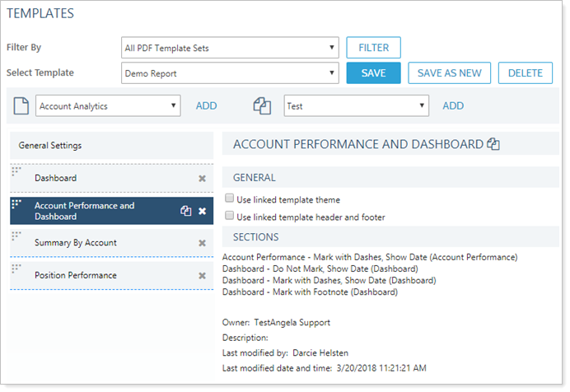570x392 pixels.
Task: Open the Filter By template sets dropdown
Action: click(229, 48)
